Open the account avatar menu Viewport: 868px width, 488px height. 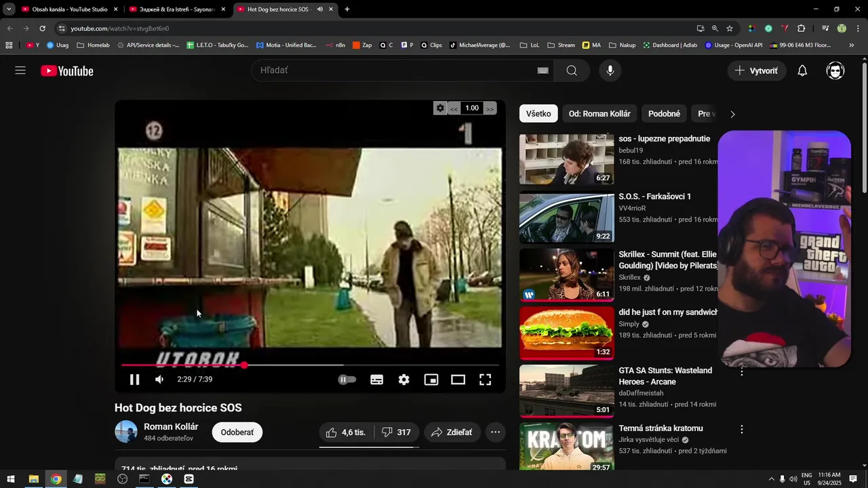tap(835, 70)
